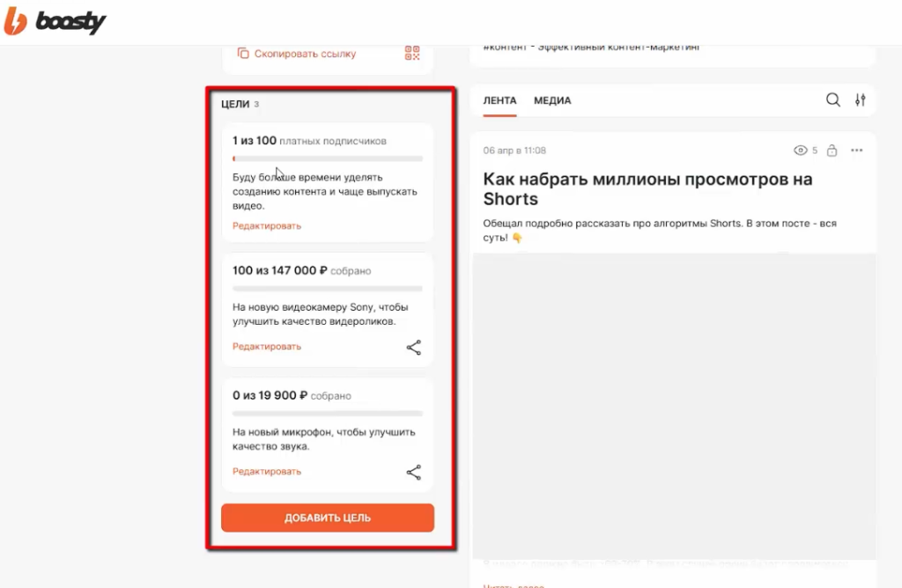Switch to the ЛЕНТА tab
This screenshot has height=588, width=902.
point(499,100)
